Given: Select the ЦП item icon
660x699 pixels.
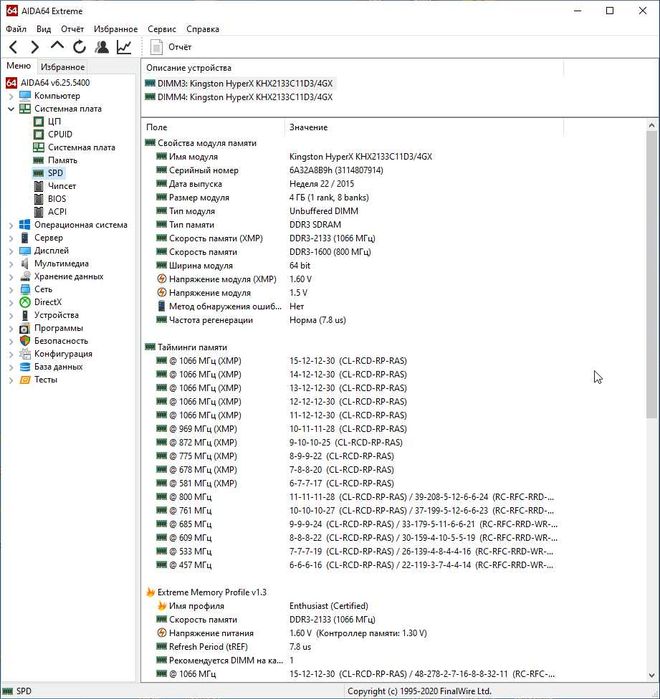Looking at the screenshot, I should pos(39,121).
